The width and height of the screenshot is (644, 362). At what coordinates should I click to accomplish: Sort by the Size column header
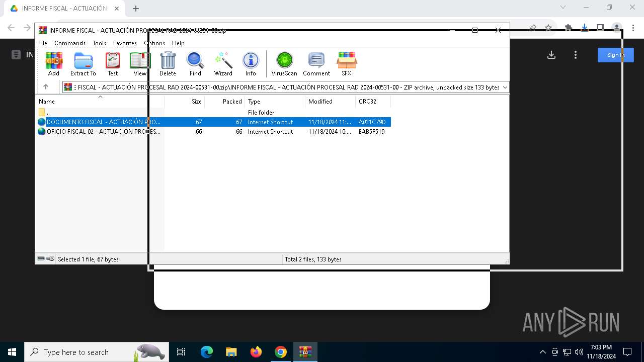[x=185, y=102]
